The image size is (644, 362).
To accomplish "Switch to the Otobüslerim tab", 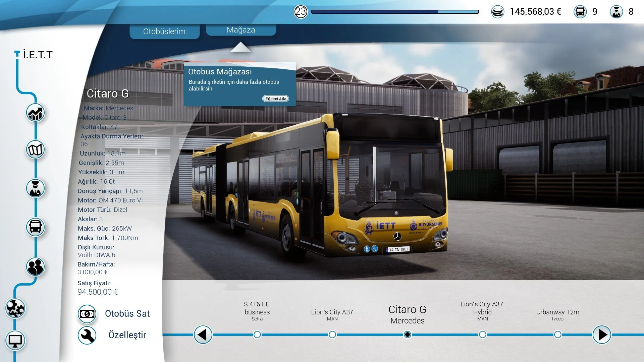I will click(x=164, y=32).
